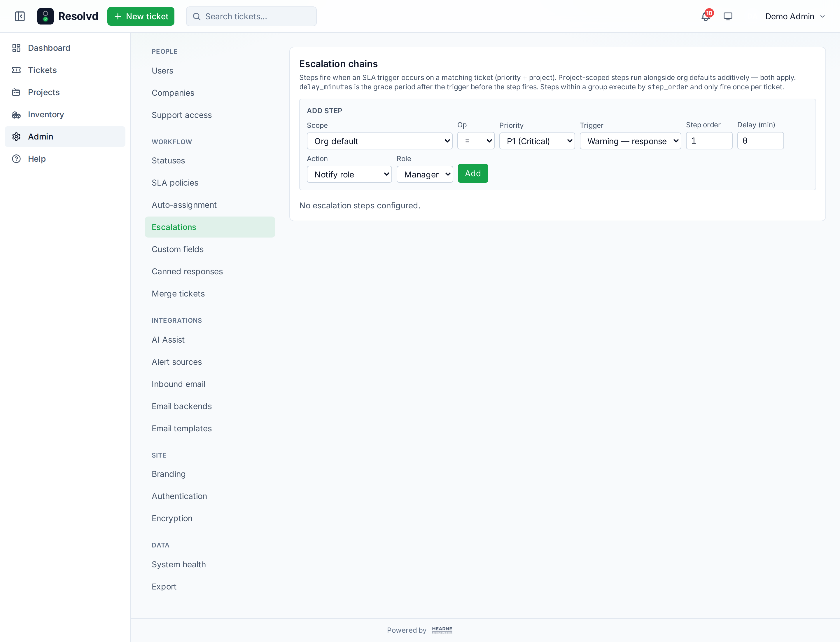Open the Action Notify role dropdown

pos(349,174)
